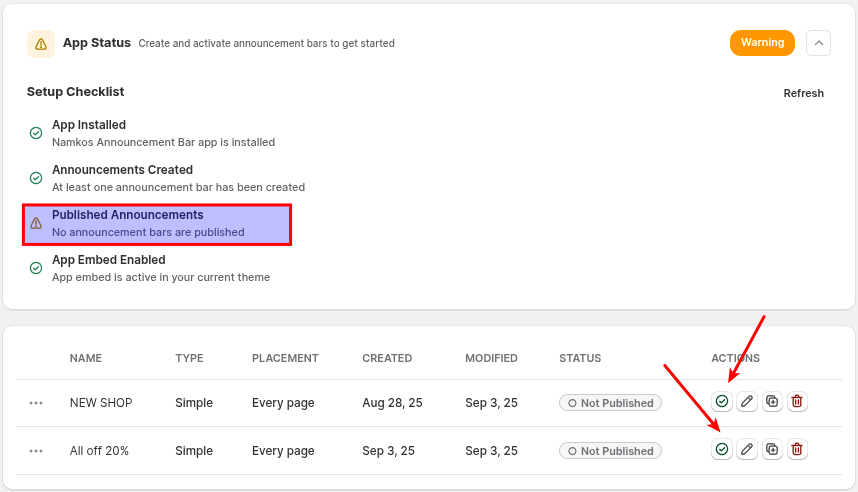Viewport: 858px width, 492px height.
Task: Collapse the App Status card with chevron
Action: [x=818, y=43]
